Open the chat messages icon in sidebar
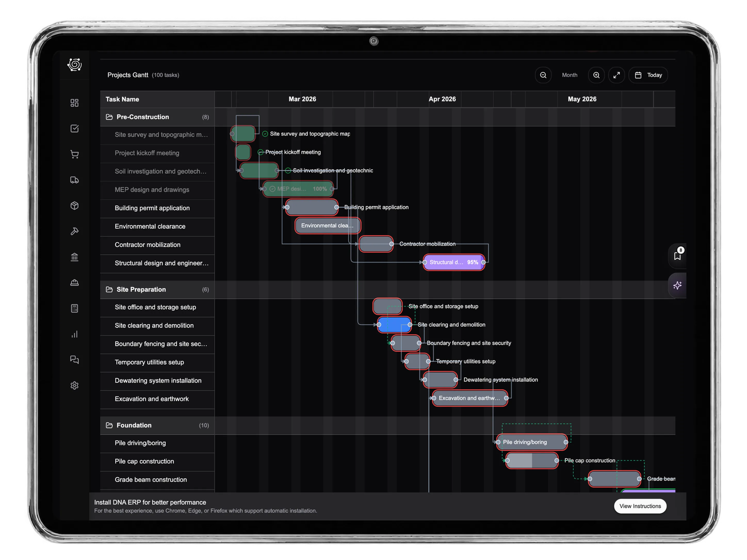The height and width of the screenshot is (560, 747). coord(74,360)
